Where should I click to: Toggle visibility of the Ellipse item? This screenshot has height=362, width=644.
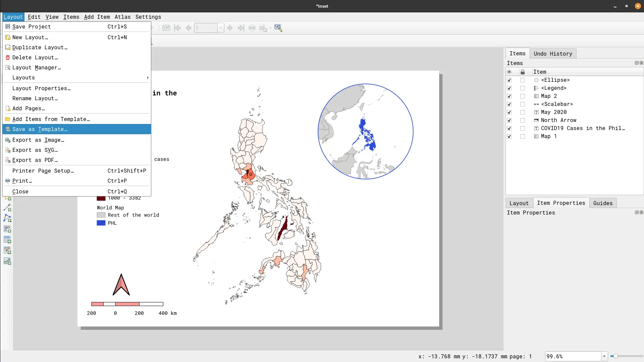(x=509, y=80)
